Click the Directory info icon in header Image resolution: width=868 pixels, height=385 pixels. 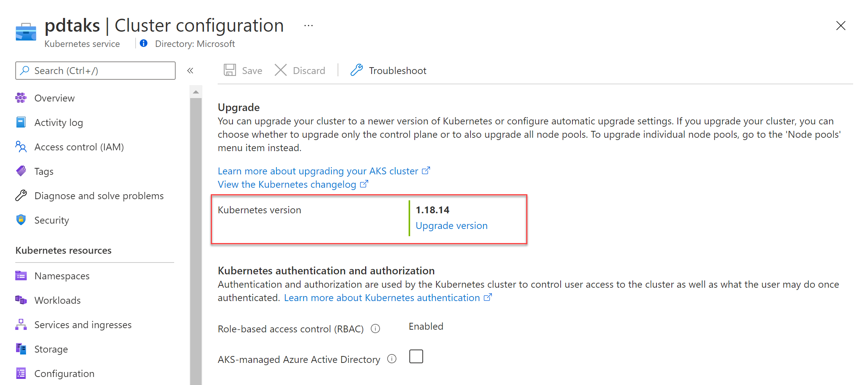144,43
